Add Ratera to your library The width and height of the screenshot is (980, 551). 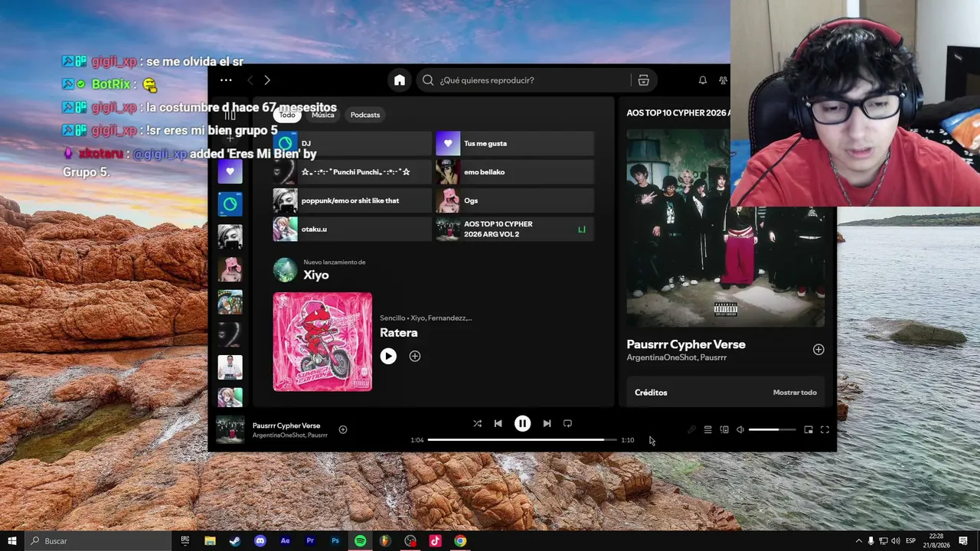(415, 356)
